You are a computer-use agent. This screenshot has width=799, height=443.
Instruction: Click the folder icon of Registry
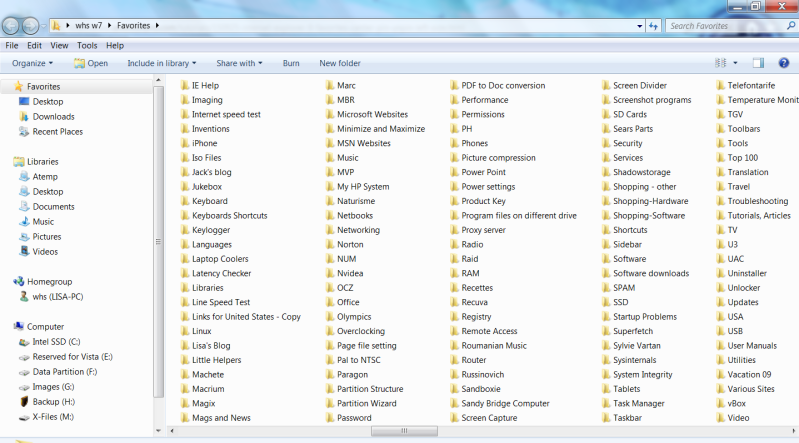(x=455, y=317)
